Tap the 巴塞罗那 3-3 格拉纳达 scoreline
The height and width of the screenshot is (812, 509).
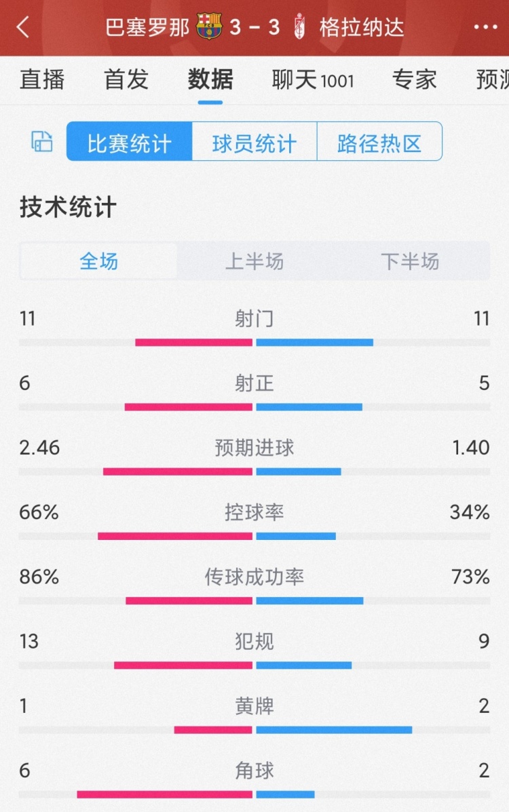tap(254, 27)
